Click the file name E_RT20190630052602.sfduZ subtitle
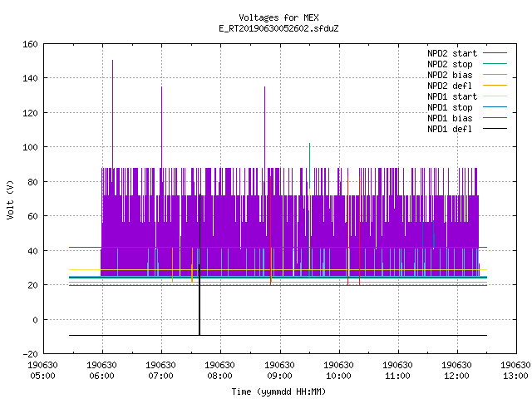 pyautogui.click(x=278, y=28)
